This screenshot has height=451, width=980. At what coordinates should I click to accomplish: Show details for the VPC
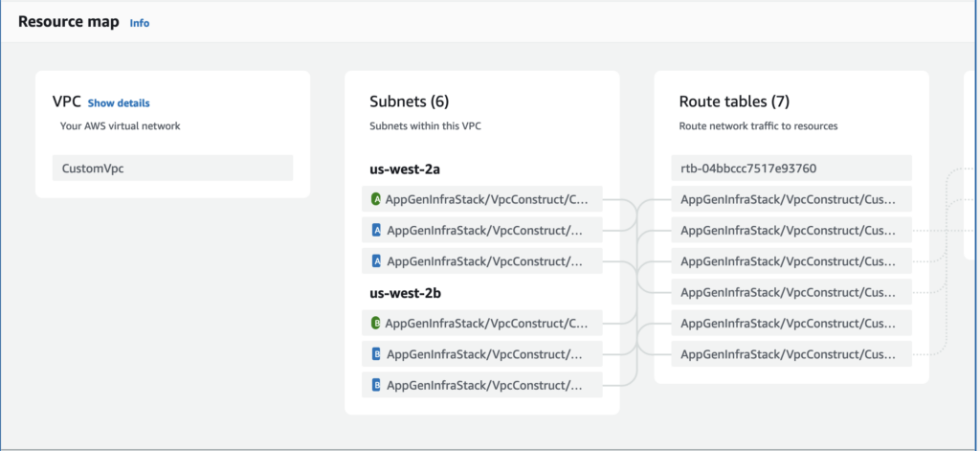point(119,103)
